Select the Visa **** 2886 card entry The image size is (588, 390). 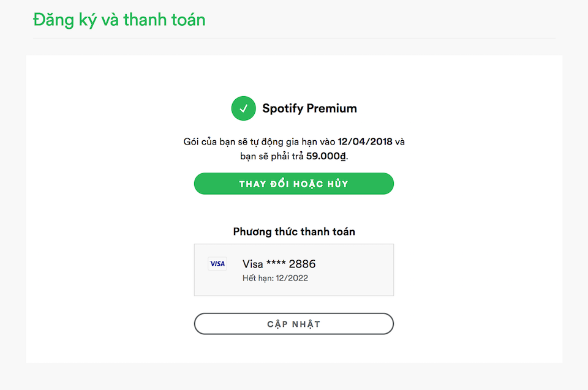pyautogui.click(x=279, y=263)
